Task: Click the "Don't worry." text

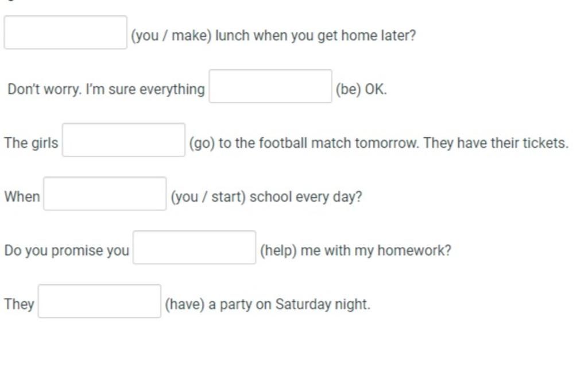Action: pos(44,89)
